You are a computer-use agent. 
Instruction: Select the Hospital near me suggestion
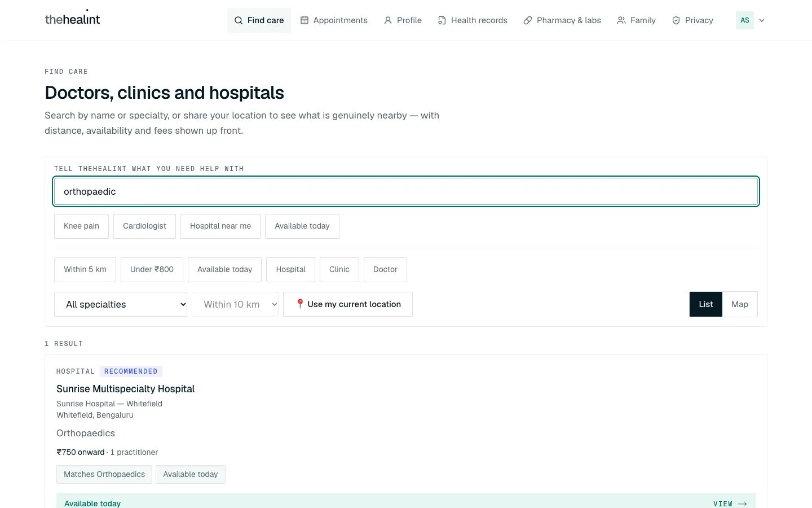[220, 226]
